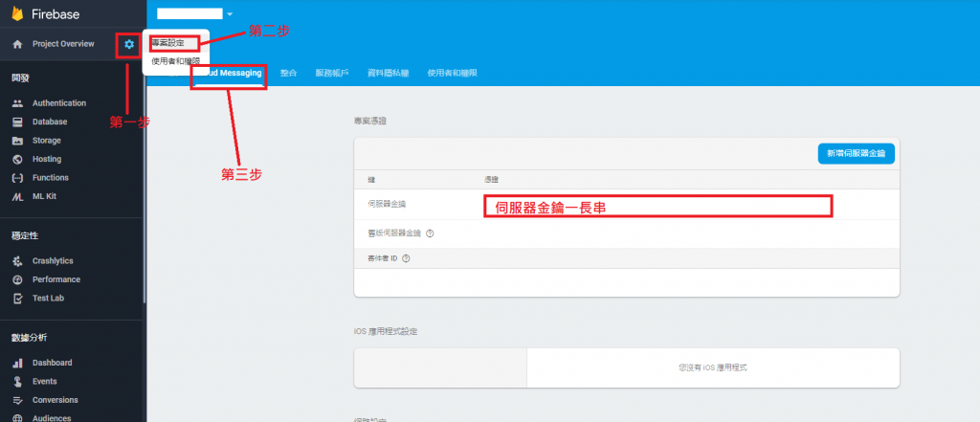
Task: Click the Hosting globe icon
Action: [x=17, y=160]
